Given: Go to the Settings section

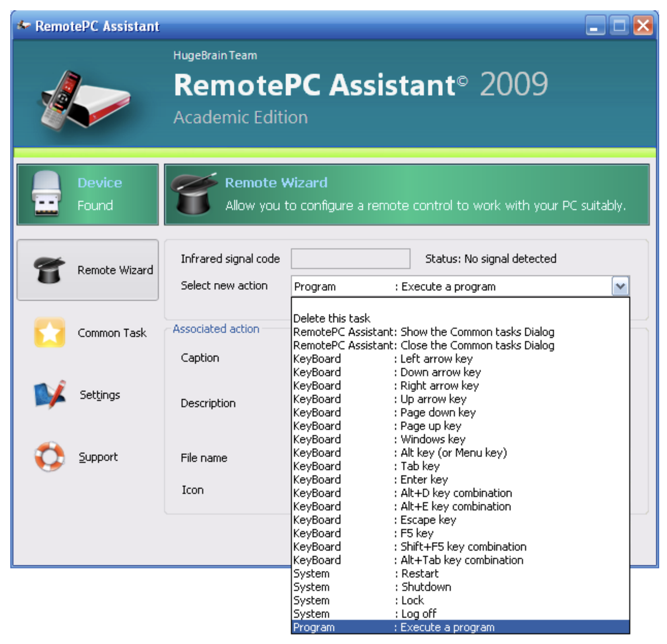Looking at the screenshot, I should tap(88, 395).
